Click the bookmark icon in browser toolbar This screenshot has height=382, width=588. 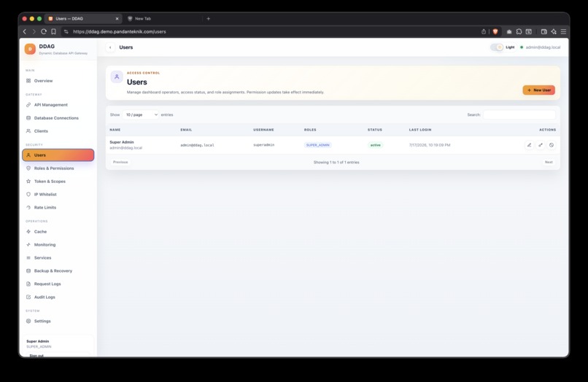coord(54,31)
